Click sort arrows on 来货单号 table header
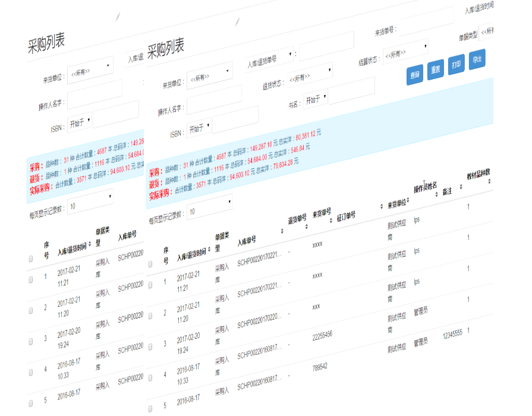The image size is (532, 416). click(331, 220)
